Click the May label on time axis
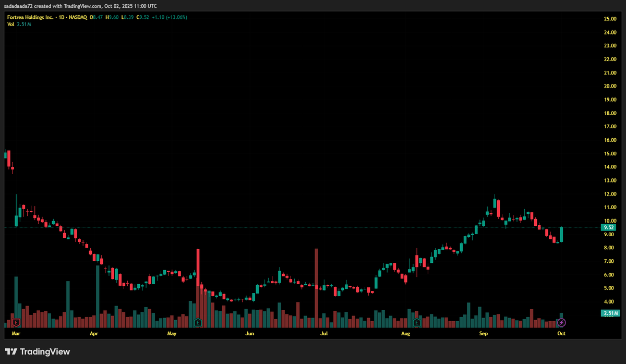Image resolution: width=626 pixels, height=364 pixels. point(172,333)
